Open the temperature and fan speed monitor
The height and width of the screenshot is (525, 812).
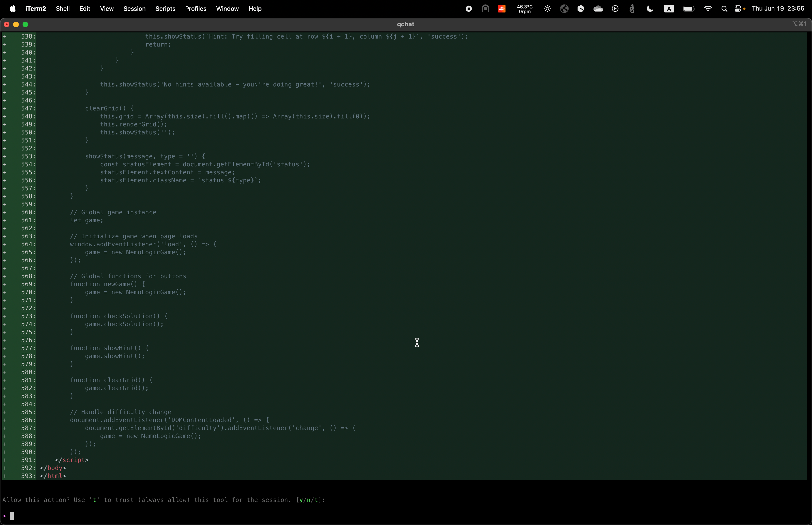524,9
